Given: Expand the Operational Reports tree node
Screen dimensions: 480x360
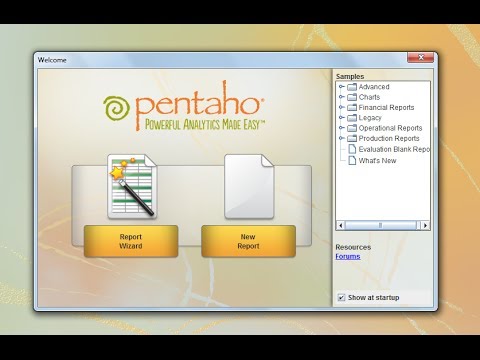Looking at the screenshot, I should [341, 128].
